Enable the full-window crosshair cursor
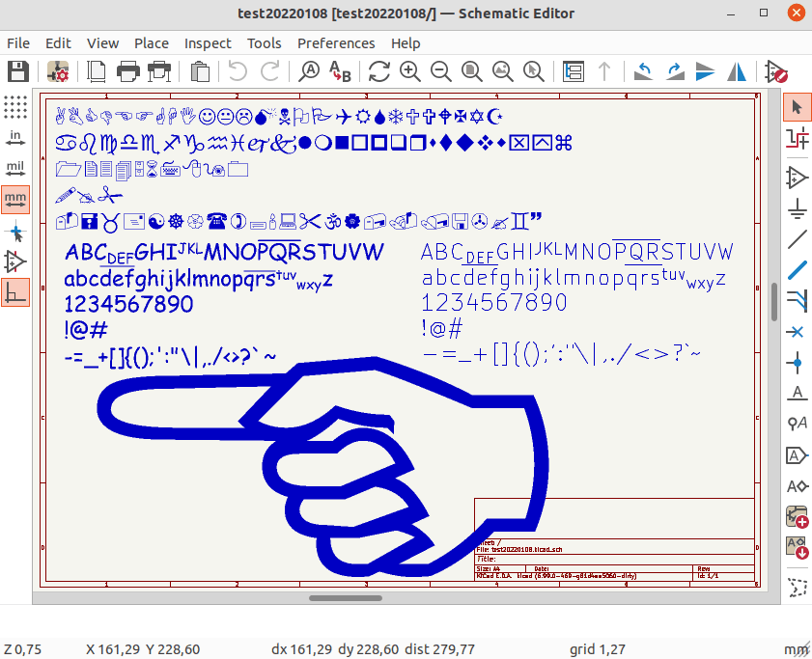Viewport: 812px width, 659px height. (15, 231)
